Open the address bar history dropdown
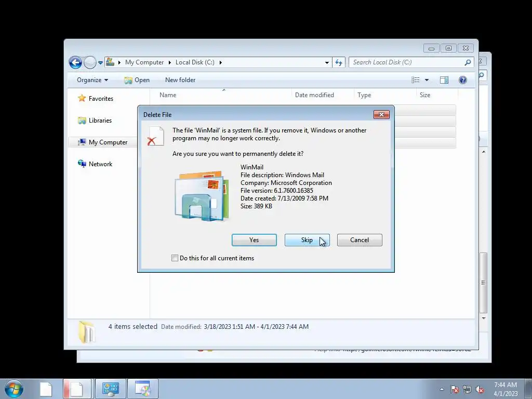The width and height of the screenshot is (532, 399). [327, 62]
